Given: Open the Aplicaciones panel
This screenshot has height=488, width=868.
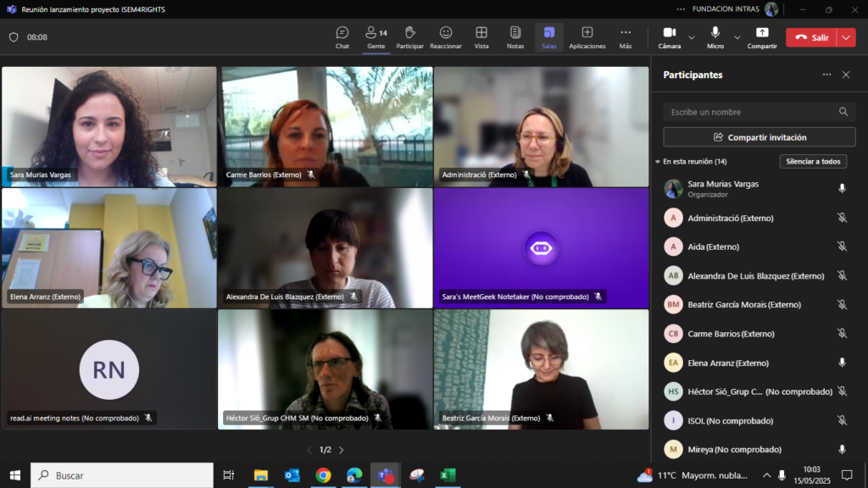Looking at the screenshot, I should [587, 36].
